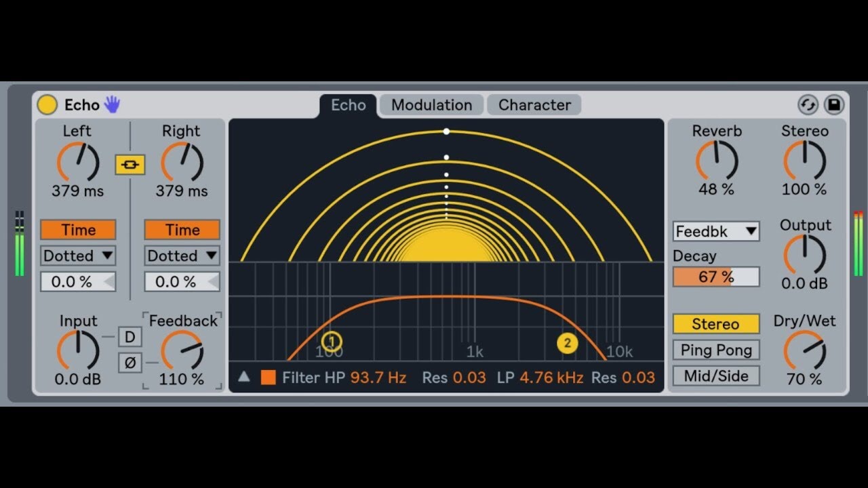Switch to the Modulation tab
The image size is (868, 488).
[431, 105]
